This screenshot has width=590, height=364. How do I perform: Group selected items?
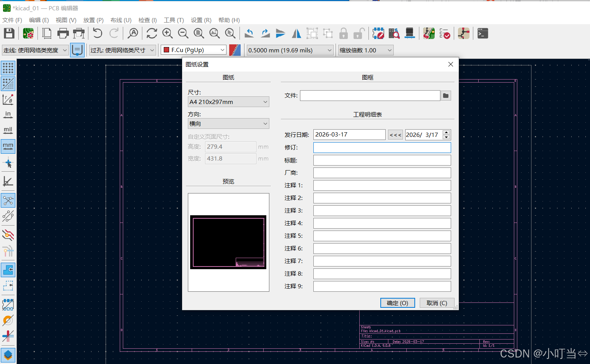312,34
